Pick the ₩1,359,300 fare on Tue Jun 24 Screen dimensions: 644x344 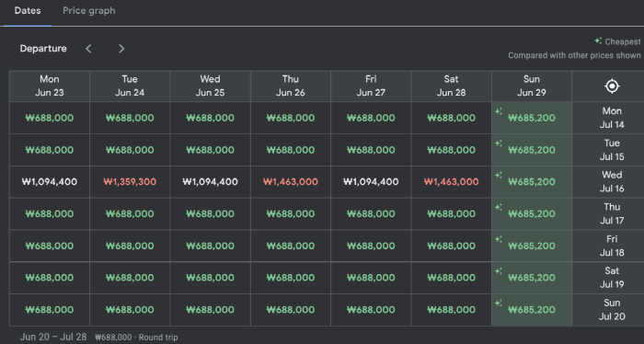click(130, 182)
